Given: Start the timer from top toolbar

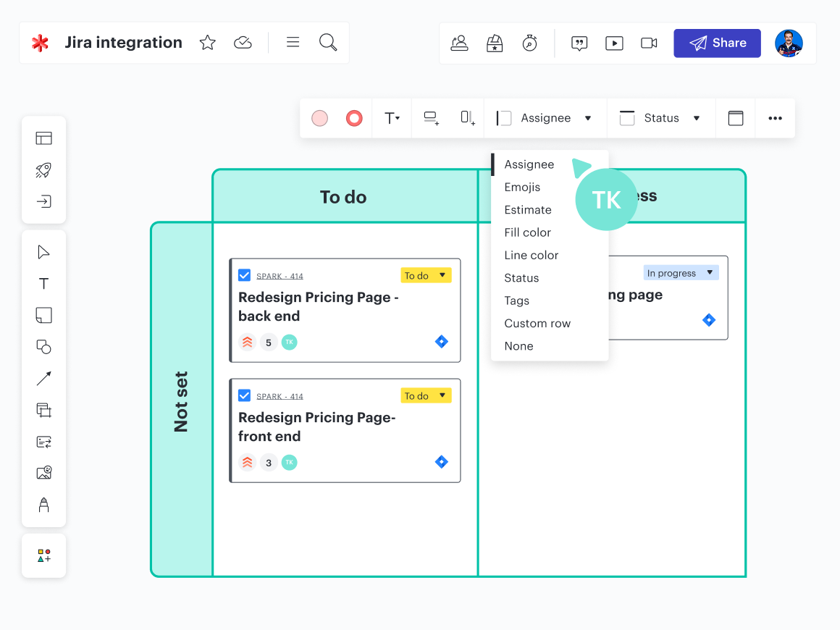Looking at the screenshot, I should tap(529, 43).
